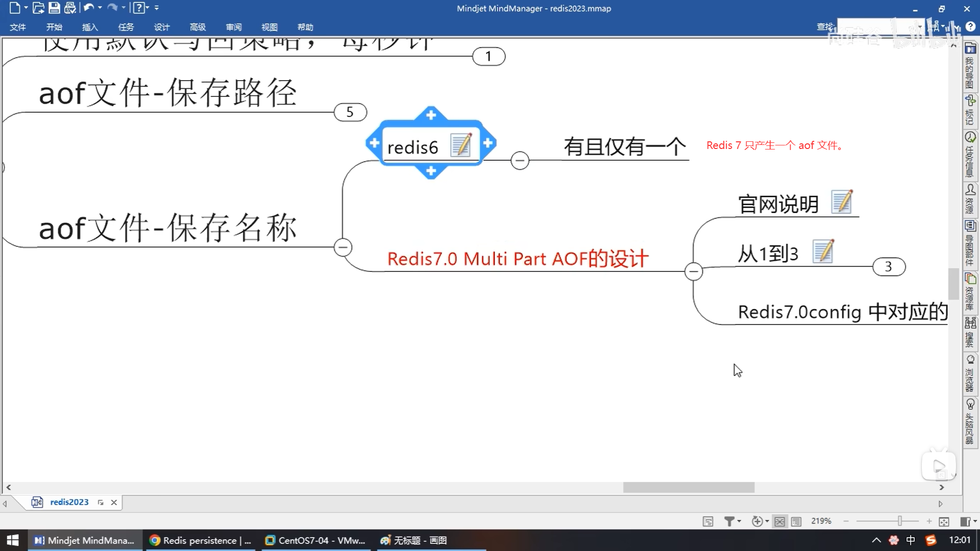This screenshot has height=551, width=980.
Task: Click the Save icon in quick access toolbar
Action: click(x=54, y=8)
